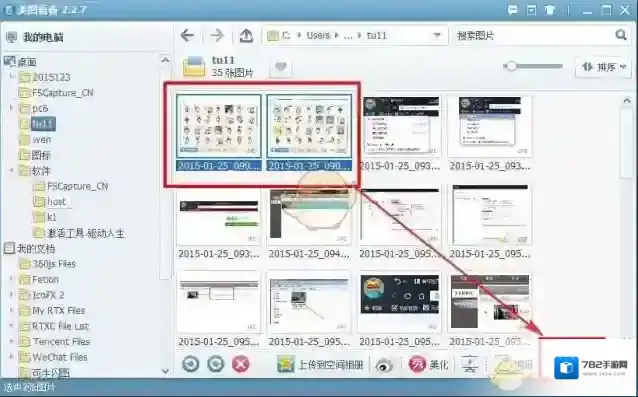Viewport: 638px width, 397px height.
Task: Select the 桌面 desktop tree node
Action: point(27,62)
